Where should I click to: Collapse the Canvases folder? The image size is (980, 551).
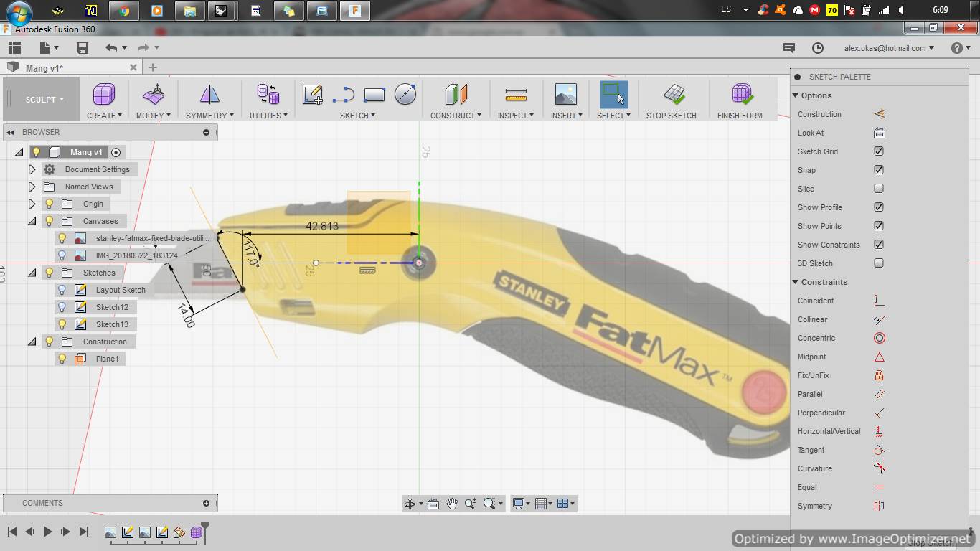tap(32, 221)
